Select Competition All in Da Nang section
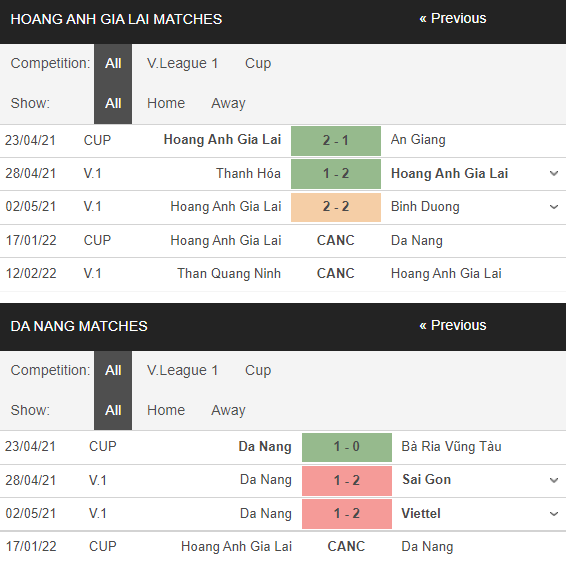Screen dimensions: 566x564 113,370
